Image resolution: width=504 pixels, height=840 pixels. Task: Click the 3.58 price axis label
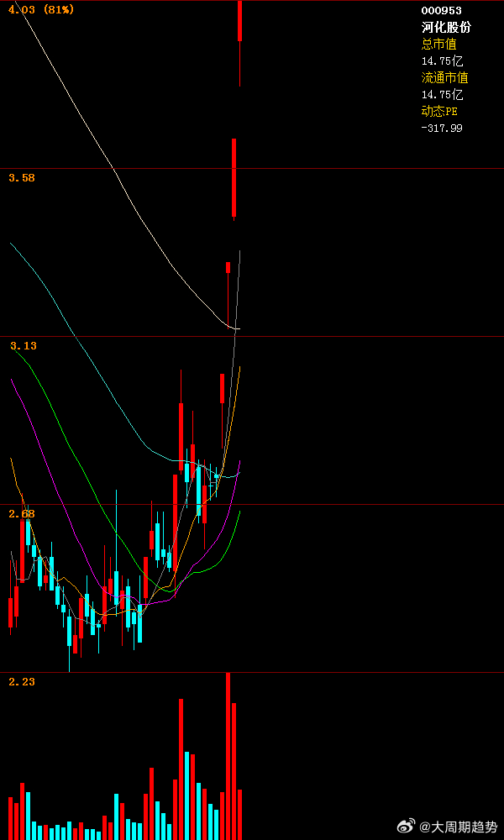click(22, 178)
